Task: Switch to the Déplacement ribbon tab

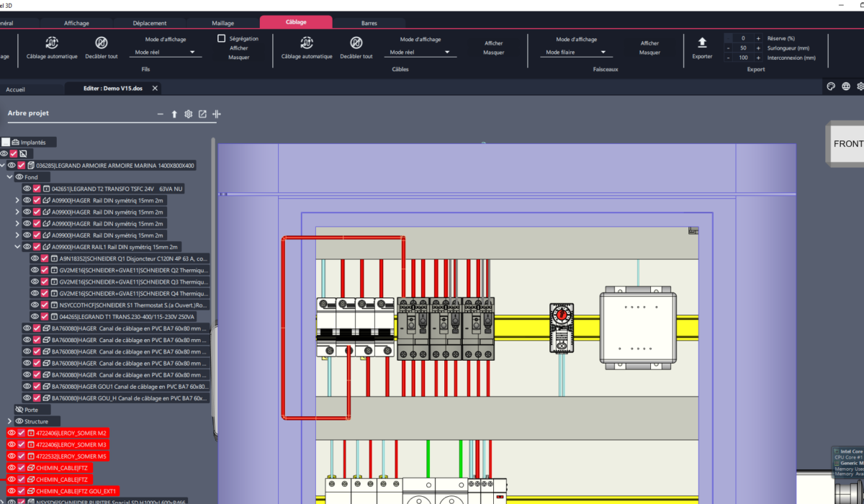Action: pyautogui.click(x=150, y=23)
